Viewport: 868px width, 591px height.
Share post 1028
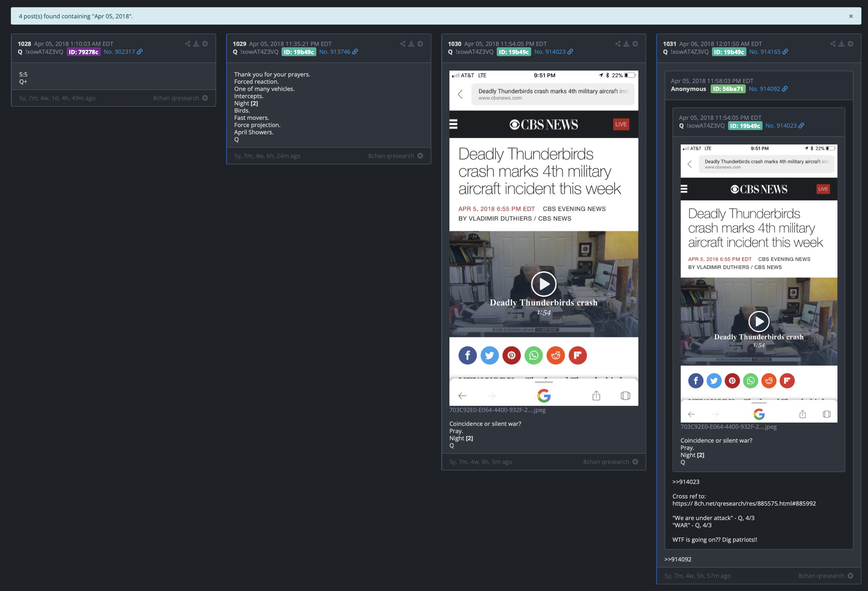[188, 44]
